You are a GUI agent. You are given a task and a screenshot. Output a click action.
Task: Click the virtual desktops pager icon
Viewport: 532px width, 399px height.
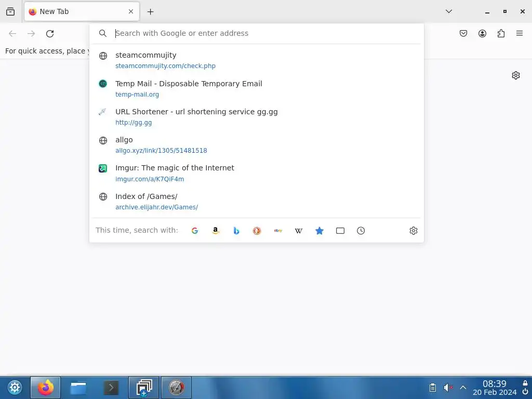[144, 388]
